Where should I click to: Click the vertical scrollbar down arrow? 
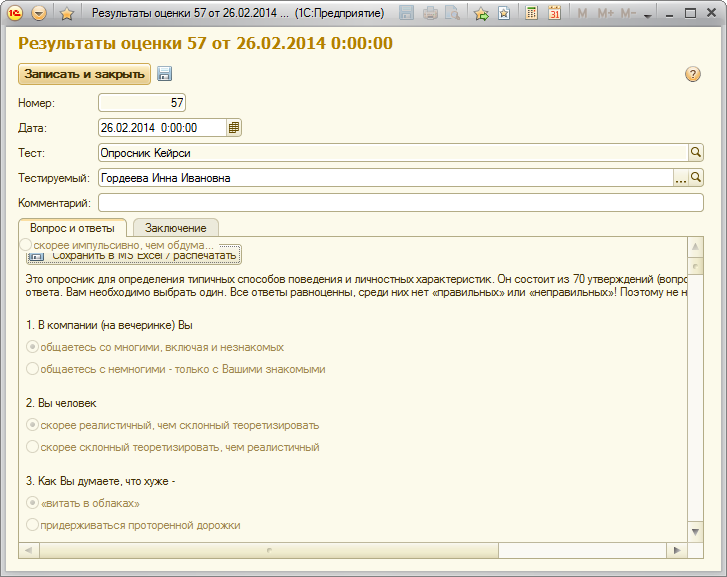point(695,532)
